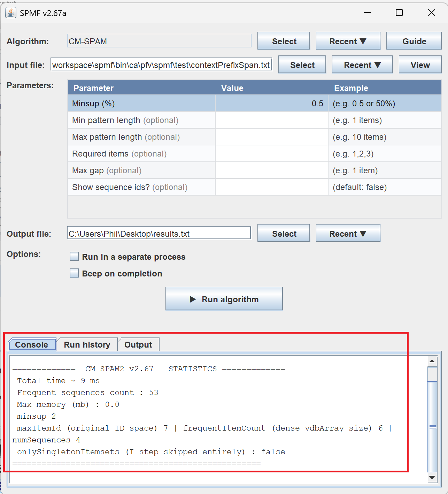Run the algorithm
Viewport: 448px width, 494px height.
pyautogui.click(x=224, y=299)
